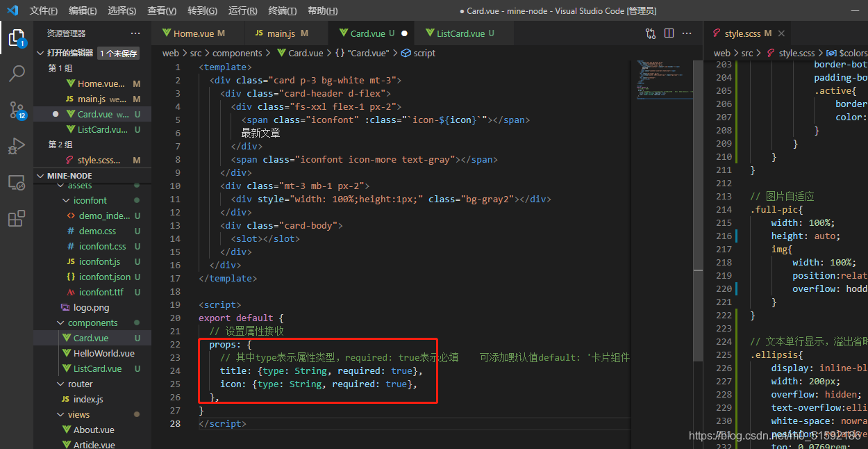Open the 终端(T) menu
The height and width of the screenshot is (449, 868).
click(283, 11)
